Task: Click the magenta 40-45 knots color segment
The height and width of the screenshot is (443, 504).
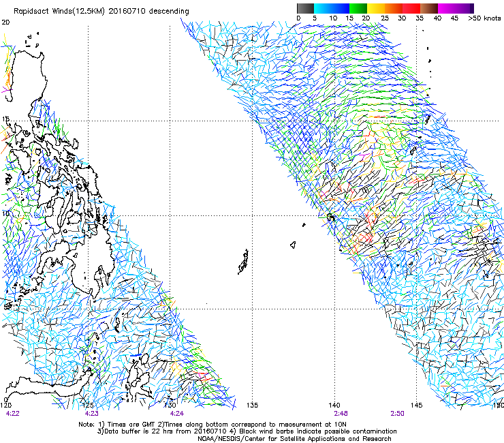Action: 447,8
